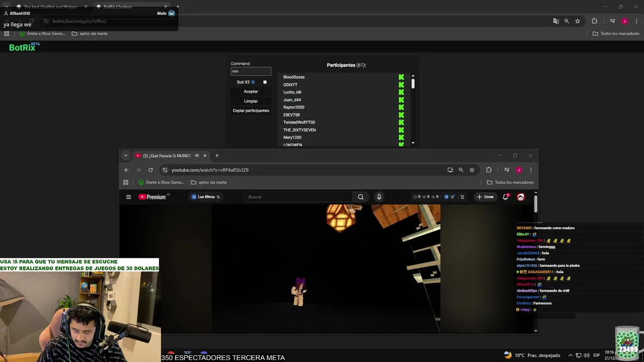Select the BotRix | Sorteos tab
This screenshot has width=644, height=362.
pos(132,7)
